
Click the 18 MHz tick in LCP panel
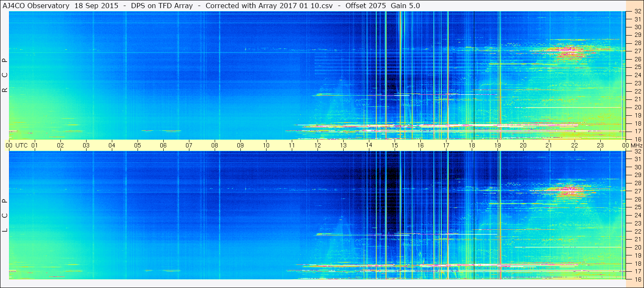(x=638, y=263)
